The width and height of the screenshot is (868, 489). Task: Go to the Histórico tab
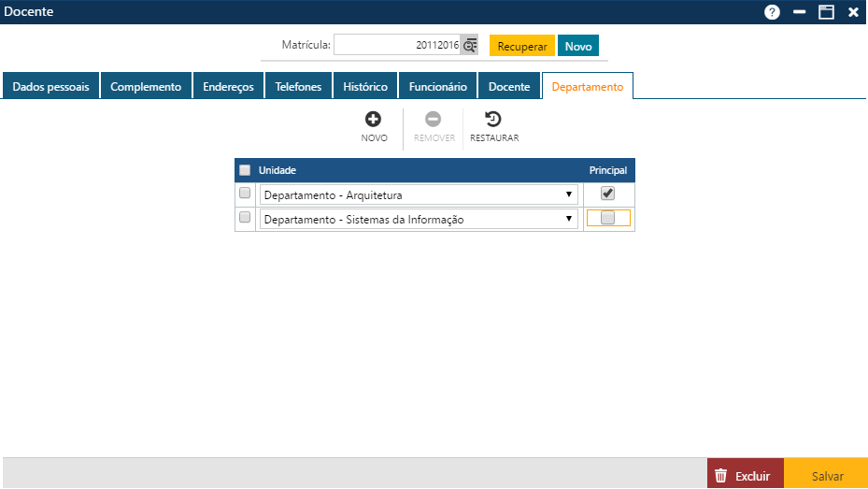(x=365, y=86)
